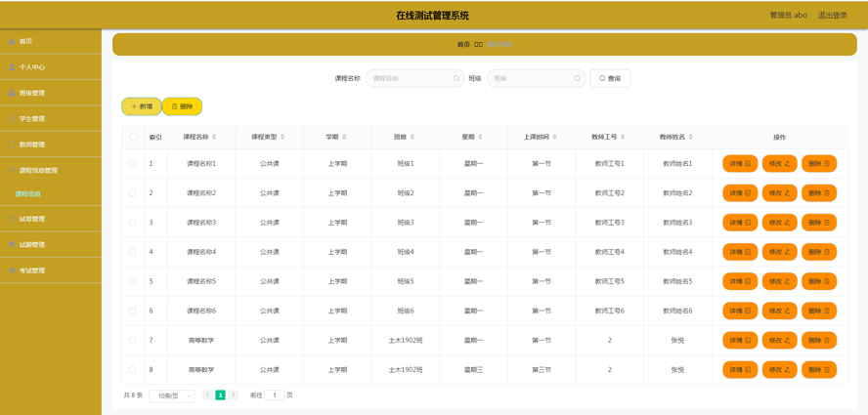Click the 新增 add button

pos(142,106)
